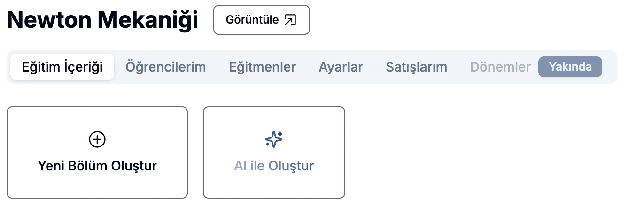This screenshot has height=209, width=644.
Task: Switch to the Öğrencilerim tab
Action: 166,67
